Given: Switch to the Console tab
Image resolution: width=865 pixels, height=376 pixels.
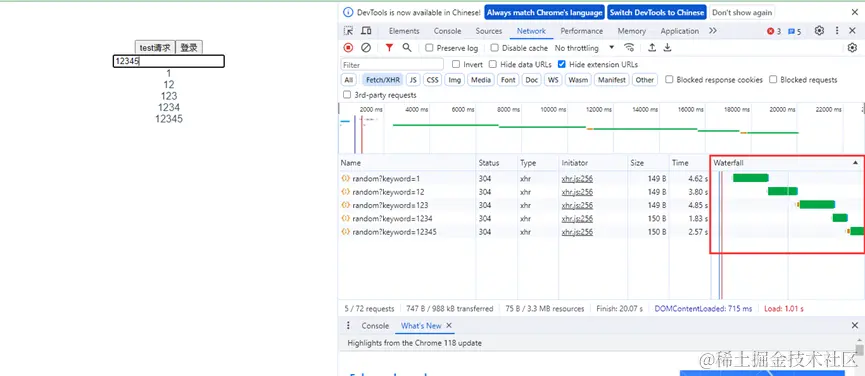Looking at the screenshot, I should pyautogui.click(x=447, y=31).
